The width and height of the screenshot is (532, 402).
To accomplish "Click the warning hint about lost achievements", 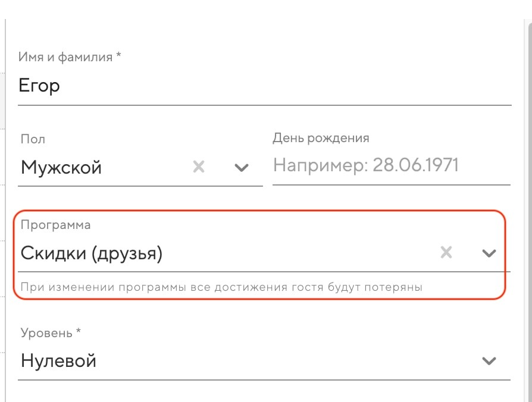I will click(221, 287).
